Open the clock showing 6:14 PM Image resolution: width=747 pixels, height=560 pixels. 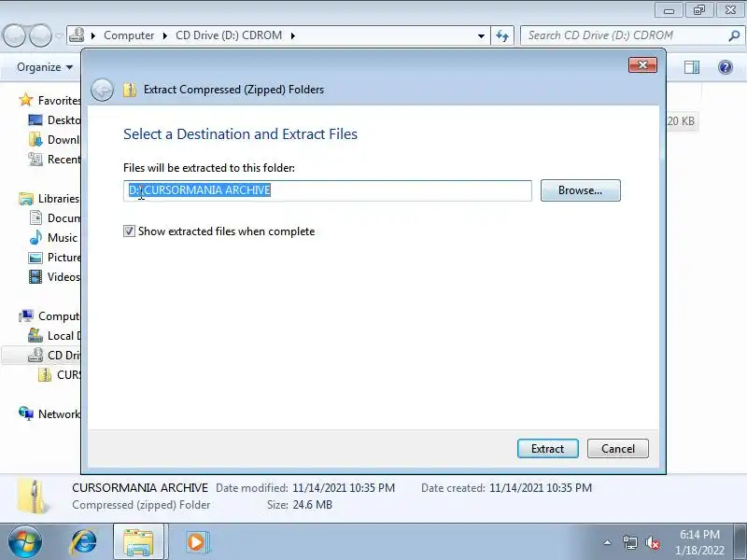[699, 542]
